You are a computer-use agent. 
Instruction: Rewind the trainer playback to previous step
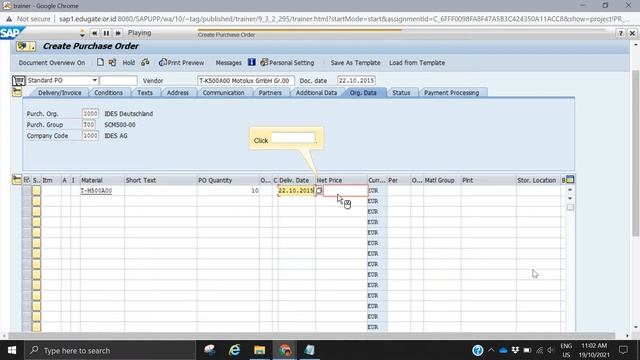(94, 33)
